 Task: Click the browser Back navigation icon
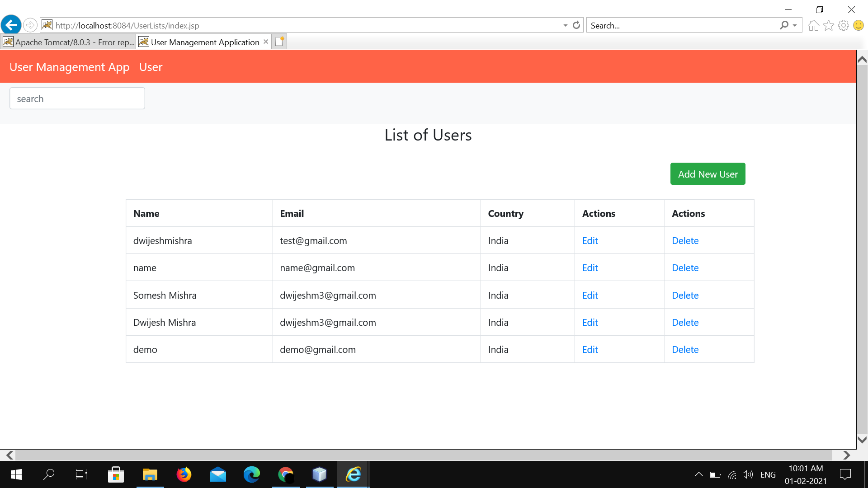[x=11, y=25]
